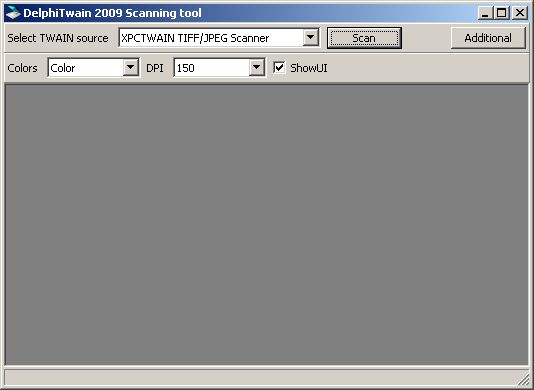Click the Scan button
534x390 pixels.
click(364, 38)
